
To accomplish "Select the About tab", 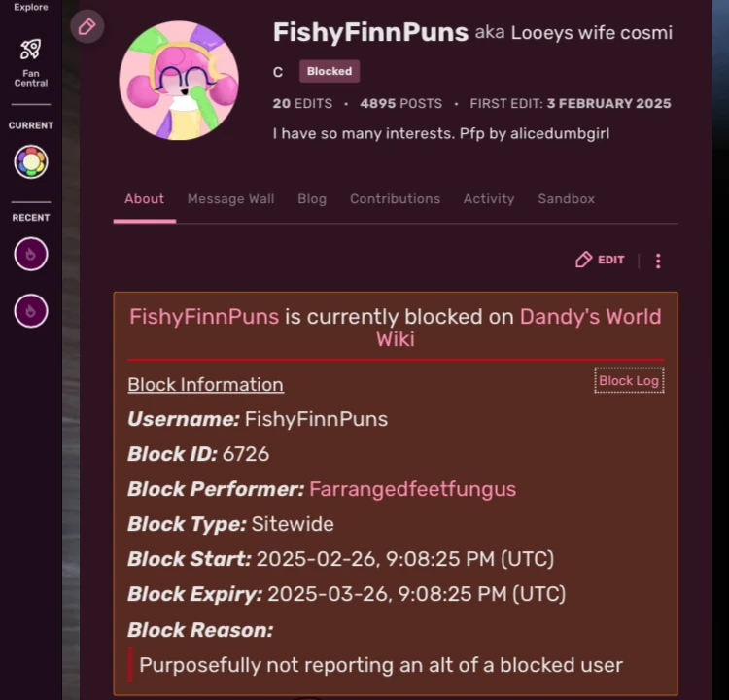I will coord(144,199).
